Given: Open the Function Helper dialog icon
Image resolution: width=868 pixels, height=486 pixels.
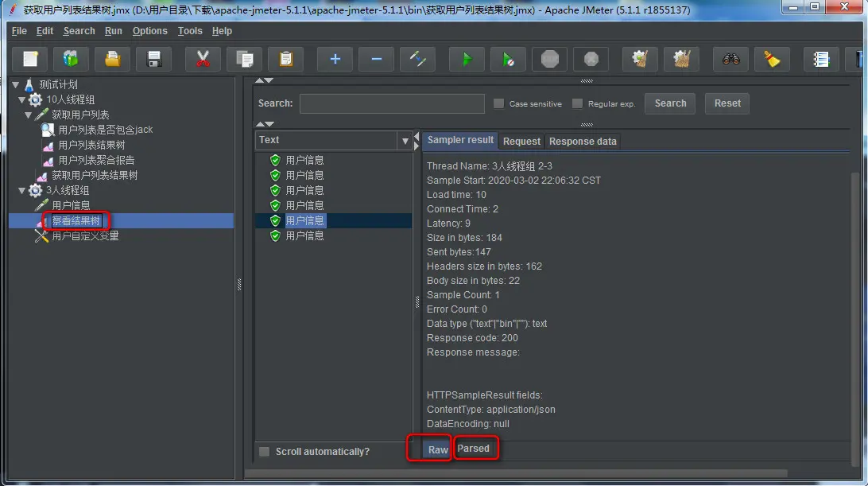Looking at the screenshot, I should 821,59.
